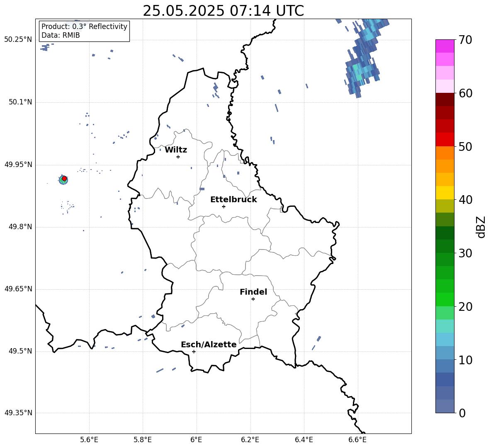The width and height of the screenshot is (491, 448).
Task: Click the 60 value on the colorbar
Action: click(x=465, y=93)
